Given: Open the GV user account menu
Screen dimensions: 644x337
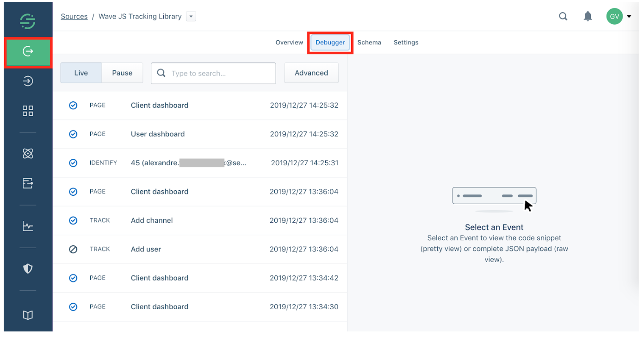Looking at the screenshot, I should click(619, 17).
